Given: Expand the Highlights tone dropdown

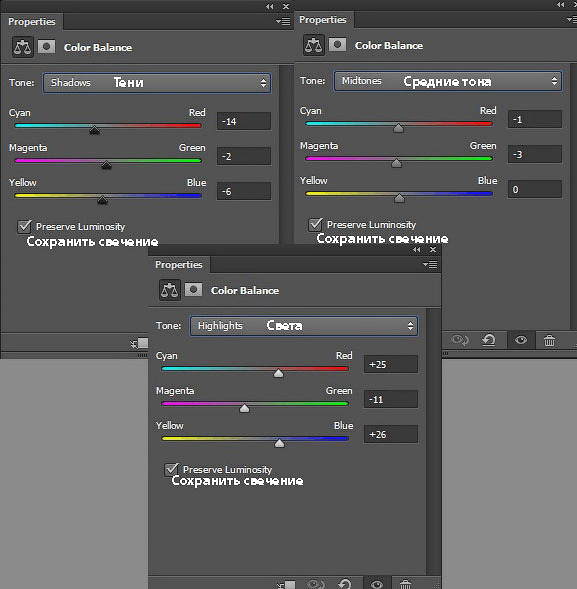Looking at the screenshot, I should [x=304, y=326].
